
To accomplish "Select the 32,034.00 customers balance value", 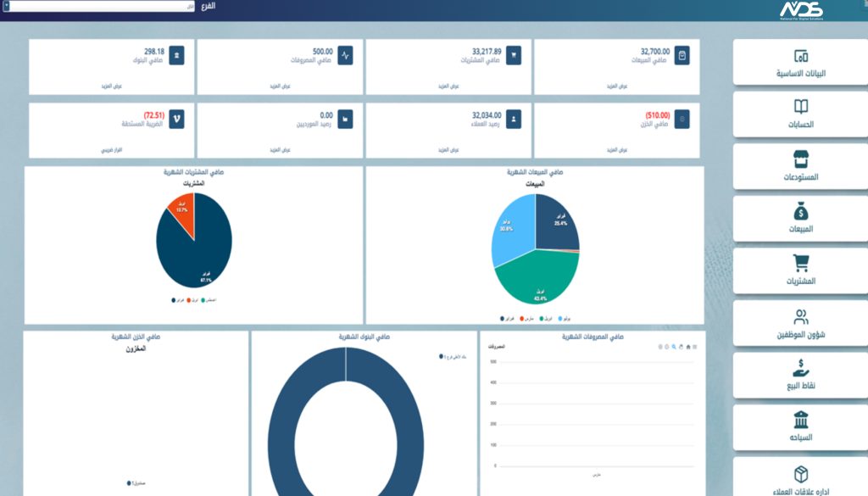I will [487, 115].
